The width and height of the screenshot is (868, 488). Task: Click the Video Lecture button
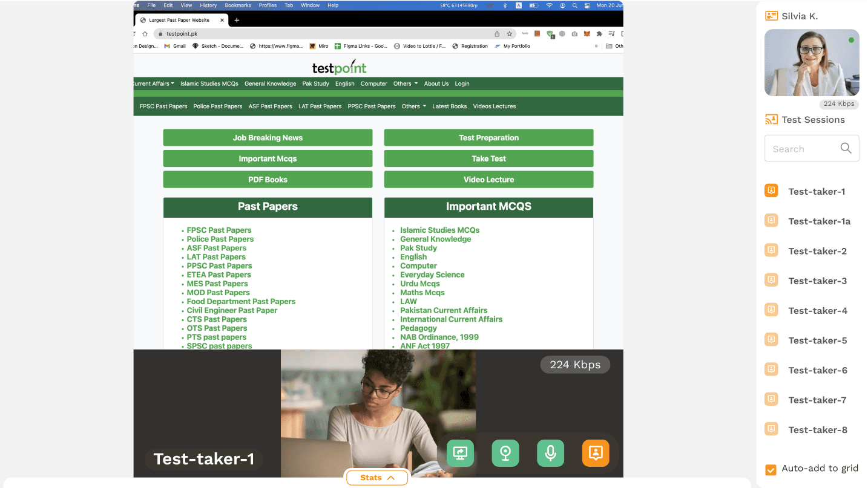pos(488,180)
